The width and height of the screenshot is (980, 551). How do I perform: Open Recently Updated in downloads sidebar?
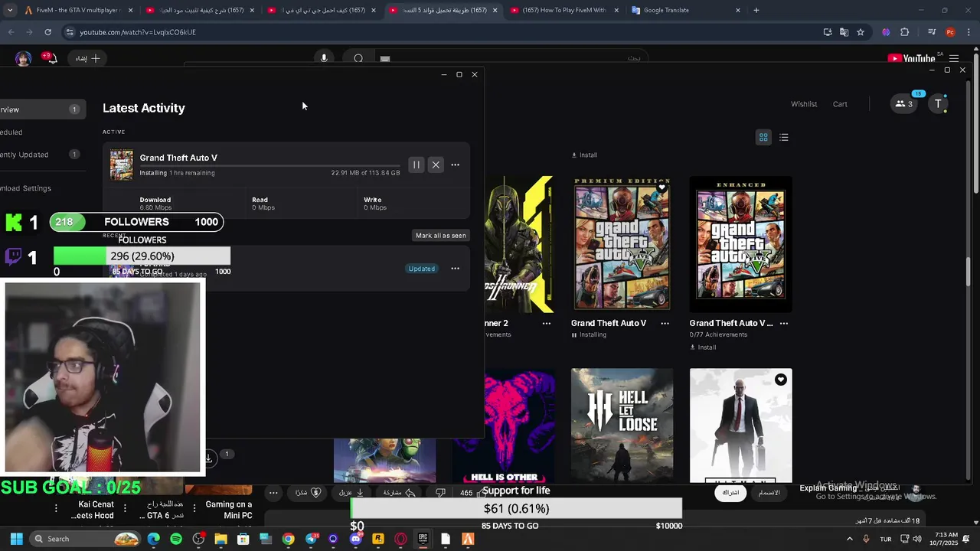[x=38, y=155]
